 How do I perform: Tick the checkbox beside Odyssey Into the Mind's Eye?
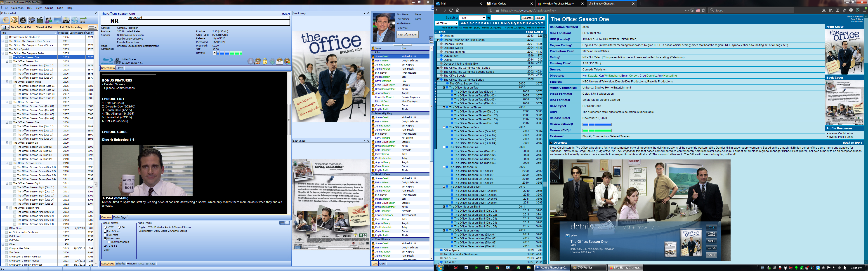(x=6, y=37)
